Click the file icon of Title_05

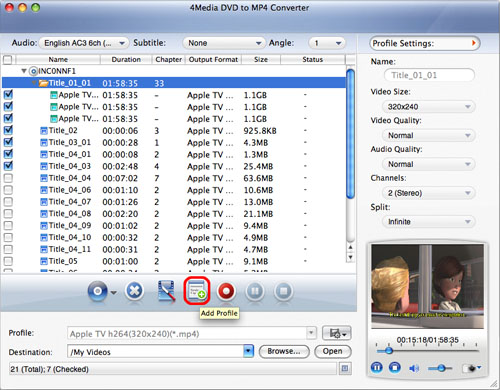44,261
